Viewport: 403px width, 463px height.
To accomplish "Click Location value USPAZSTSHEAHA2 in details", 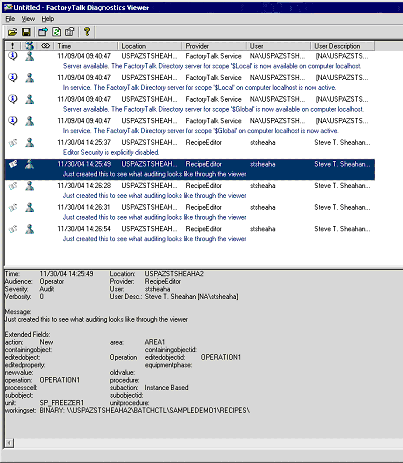I will [x=174, y=274].
